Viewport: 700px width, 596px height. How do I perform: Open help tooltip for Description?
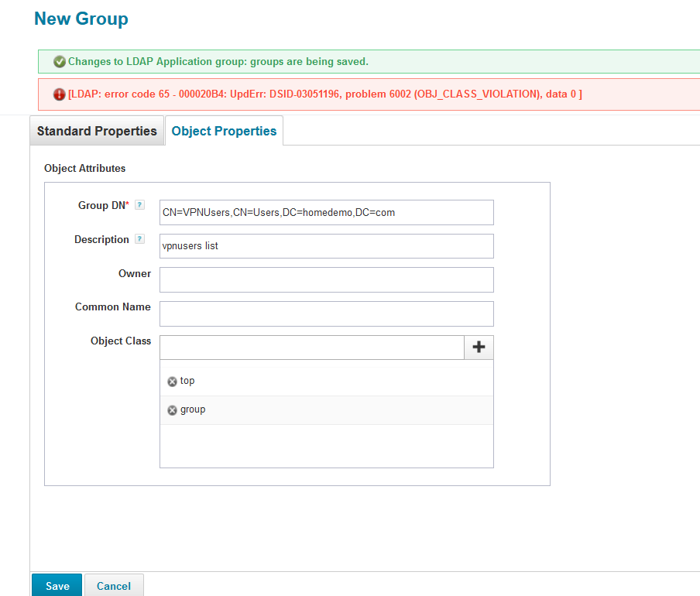[x=139, y=239]
